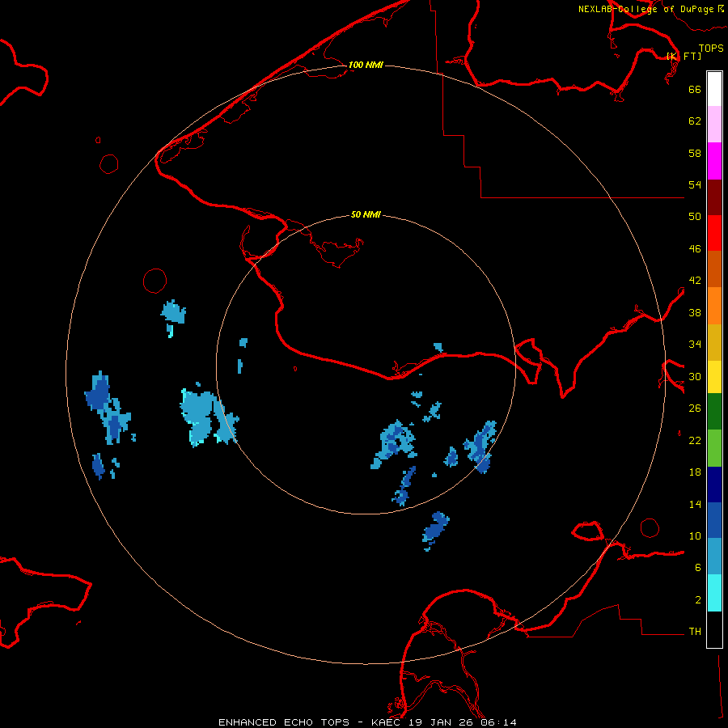728x728 pixels.
Task: Pick the yellow legend swatch
Action: [714, 377]
